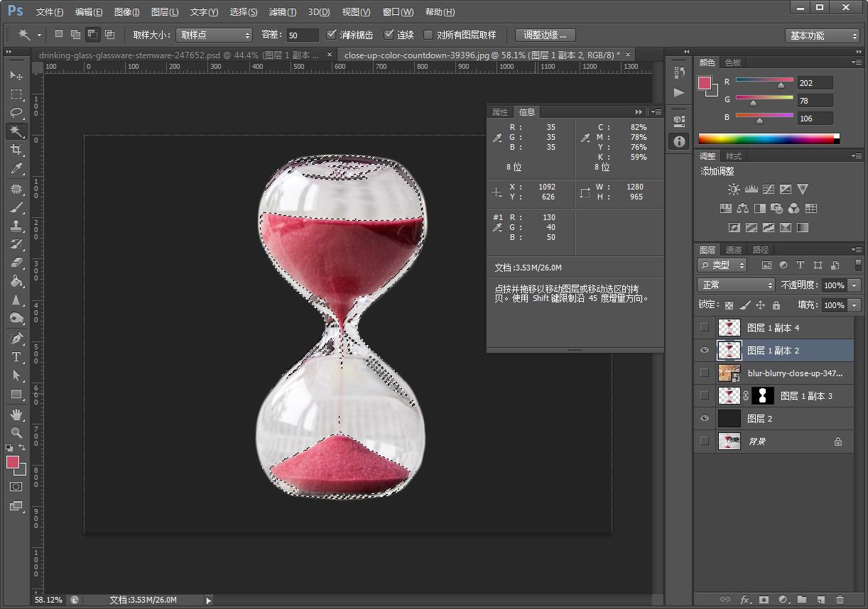Click the 容差 tolerance input field

[x=303, y=35]
